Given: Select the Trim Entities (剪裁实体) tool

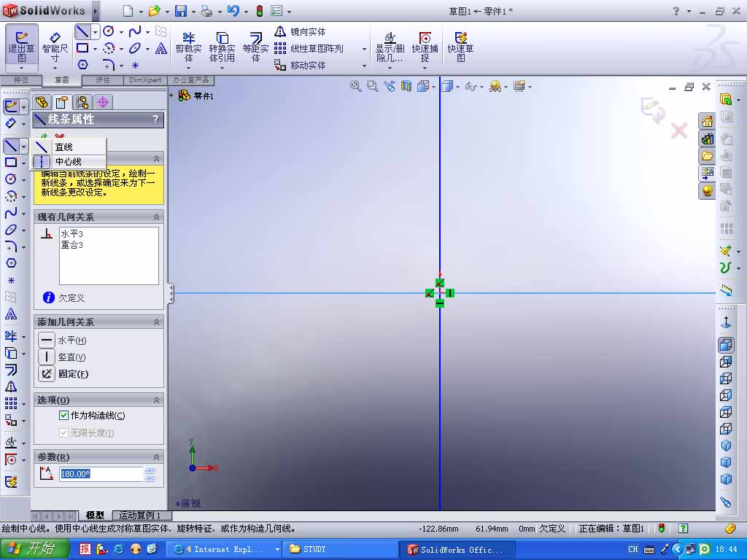Looking at the screenshot, I should [x=189, y=47].
